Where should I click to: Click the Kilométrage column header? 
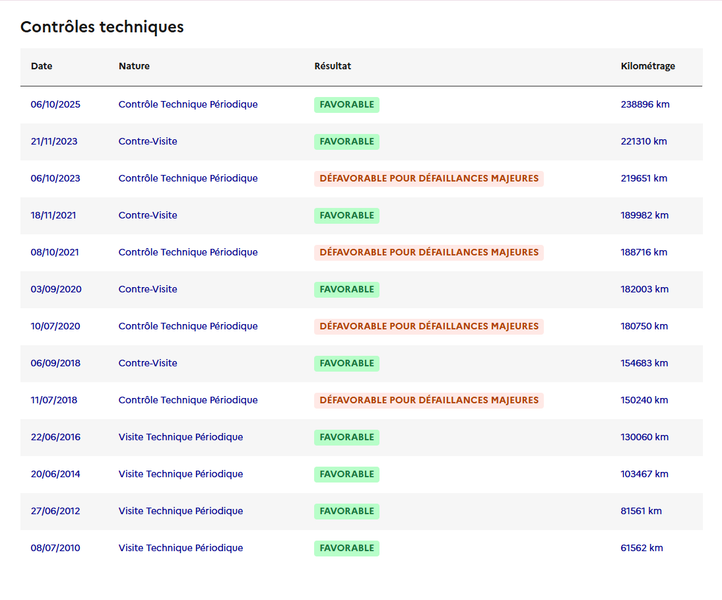[648, 66]
